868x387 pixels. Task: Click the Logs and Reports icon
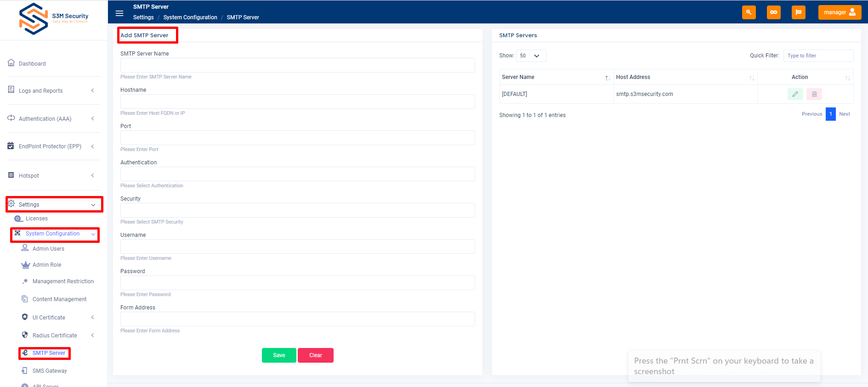click(11, 90)
